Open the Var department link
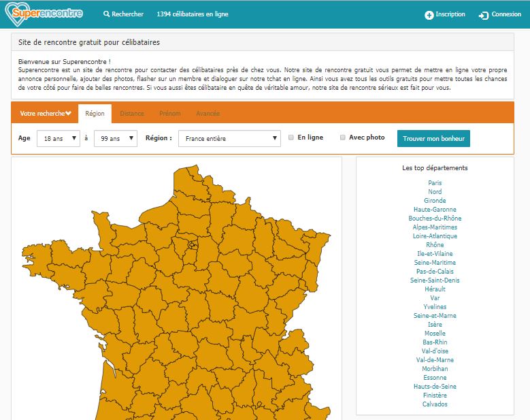Screen dimensions: 530x420 pos(435,298)
